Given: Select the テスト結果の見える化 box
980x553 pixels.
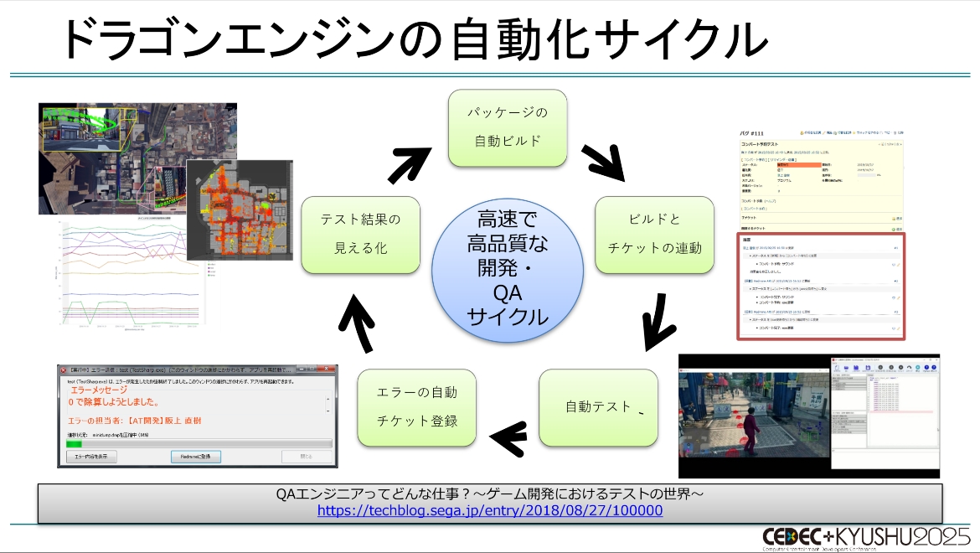Looking at the screenshot, I should pos(361,235).
